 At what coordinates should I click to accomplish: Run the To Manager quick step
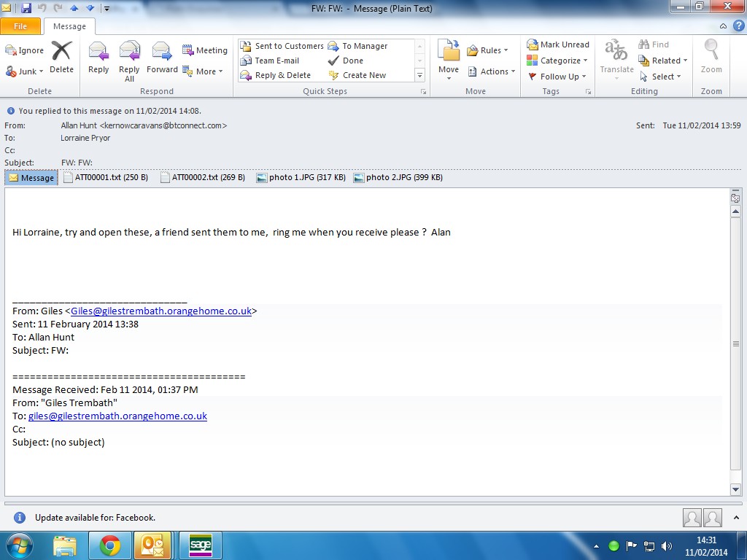pos(357,46)
